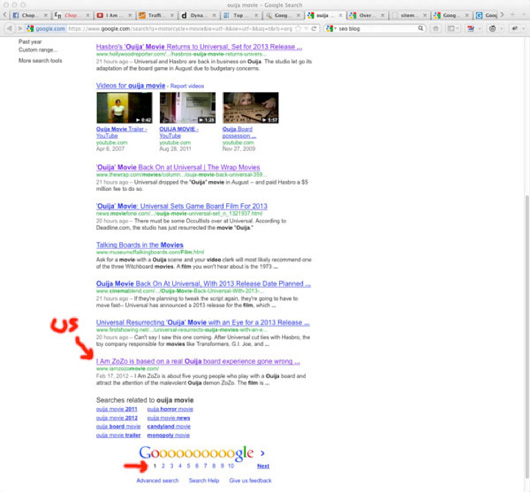The image size is (530, 492).
Task: Click 'Give us feedback' link
Action: [250, 481]
